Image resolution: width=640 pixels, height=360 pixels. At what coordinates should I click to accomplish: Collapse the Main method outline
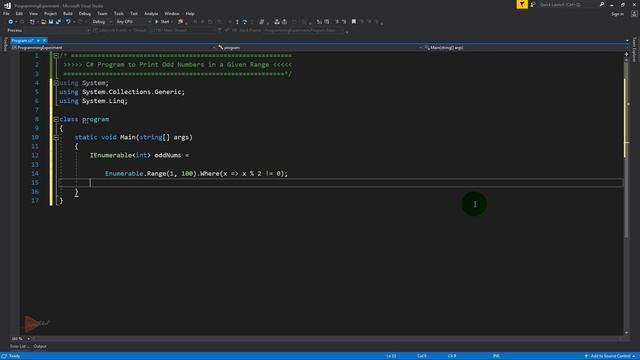tap(56, 137)
